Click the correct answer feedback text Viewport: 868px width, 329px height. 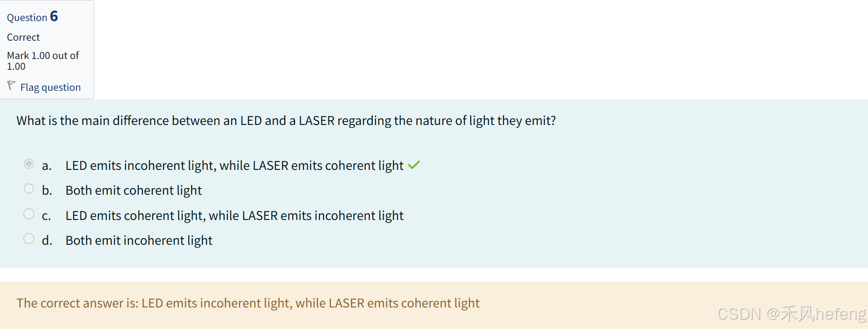click(248, 303)
